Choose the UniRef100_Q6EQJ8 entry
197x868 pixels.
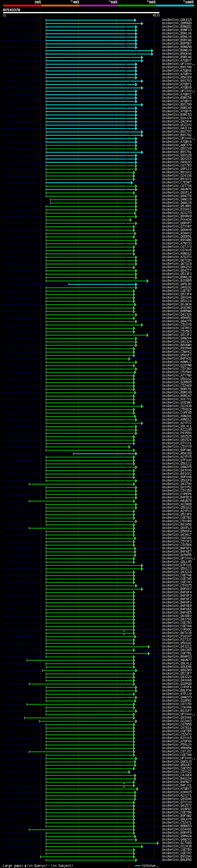point(177,761)
